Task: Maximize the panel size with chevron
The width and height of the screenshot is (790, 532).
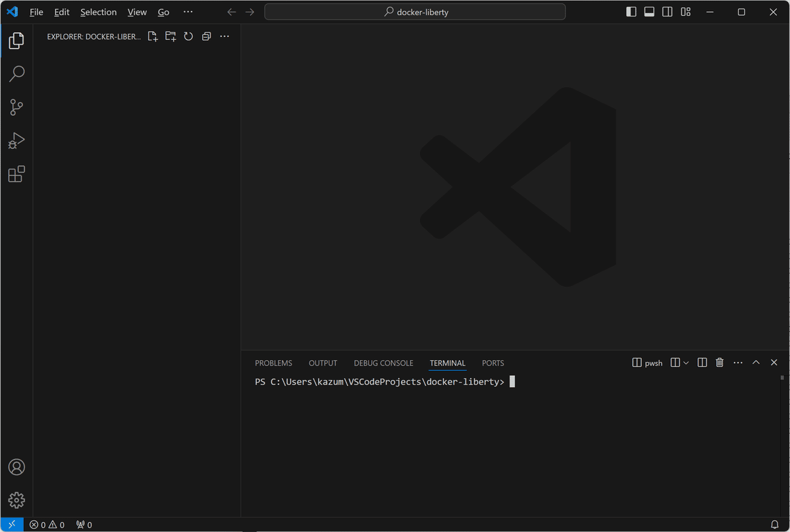Action: (756, 363)
